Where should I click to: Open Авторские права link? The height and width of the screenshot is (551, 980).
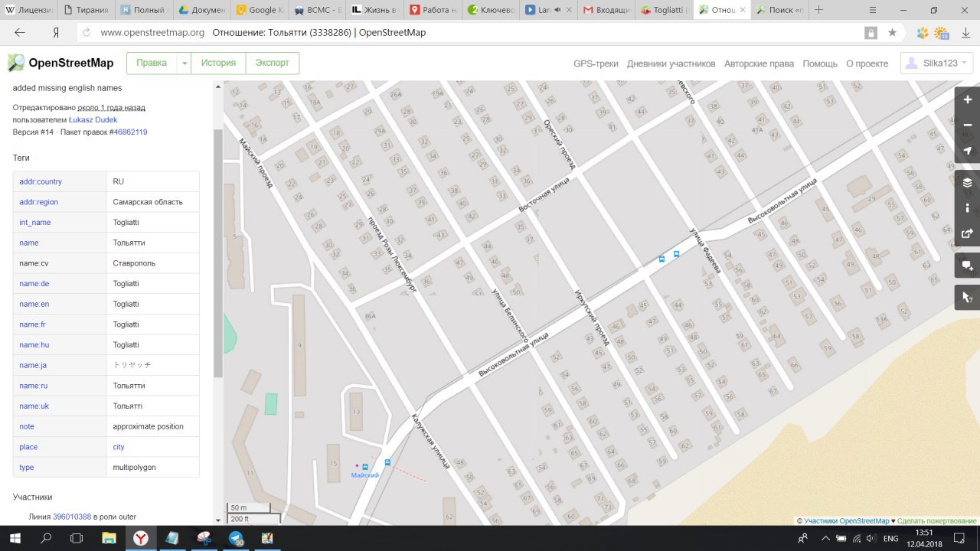pyautogui.click(x=759, y=64)
